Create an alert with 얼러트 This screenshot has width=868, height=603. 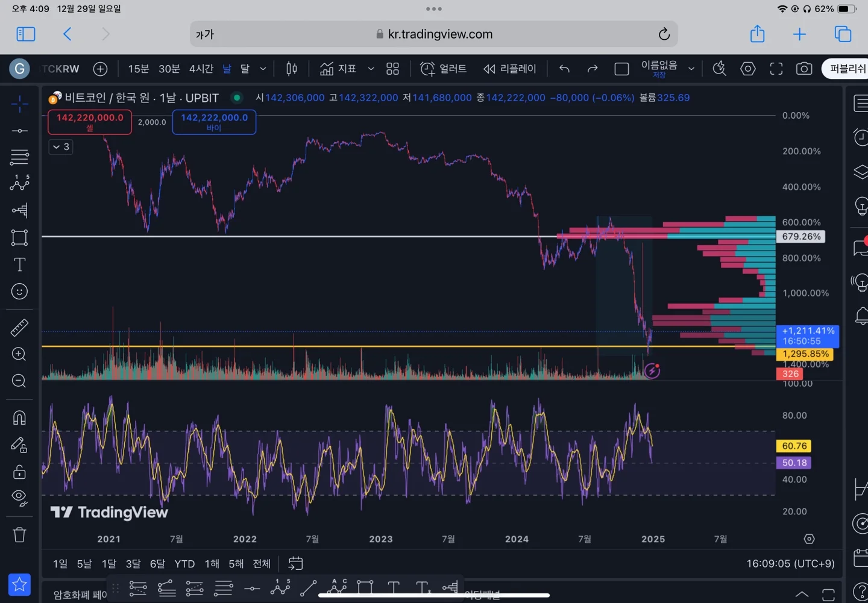coord(443,69)
